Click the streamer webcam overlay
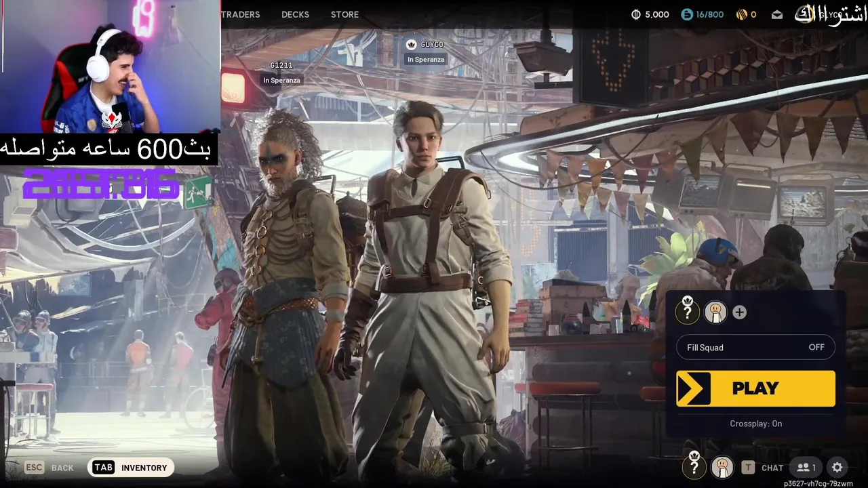Screen dimensions: 868x488 (x=110, y=66)
